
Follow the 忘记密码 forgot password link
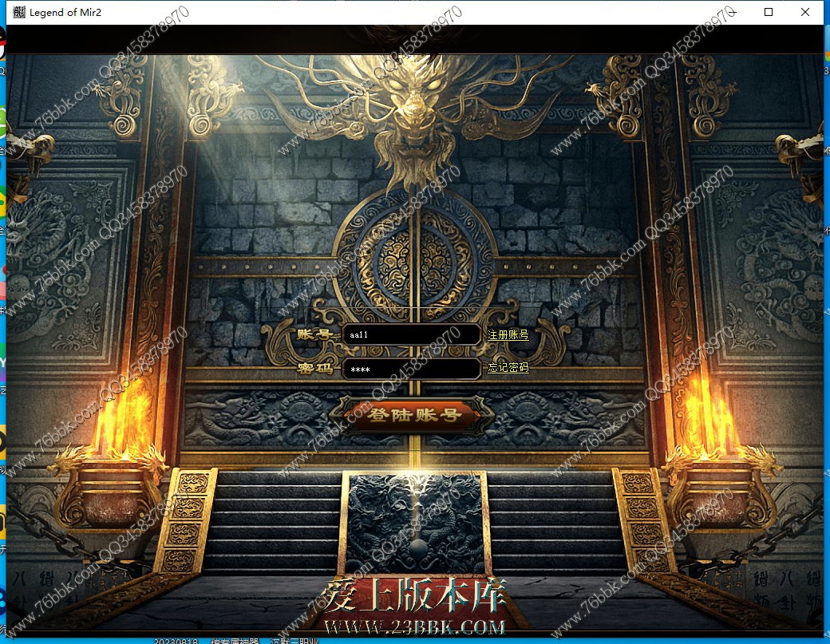508,367
